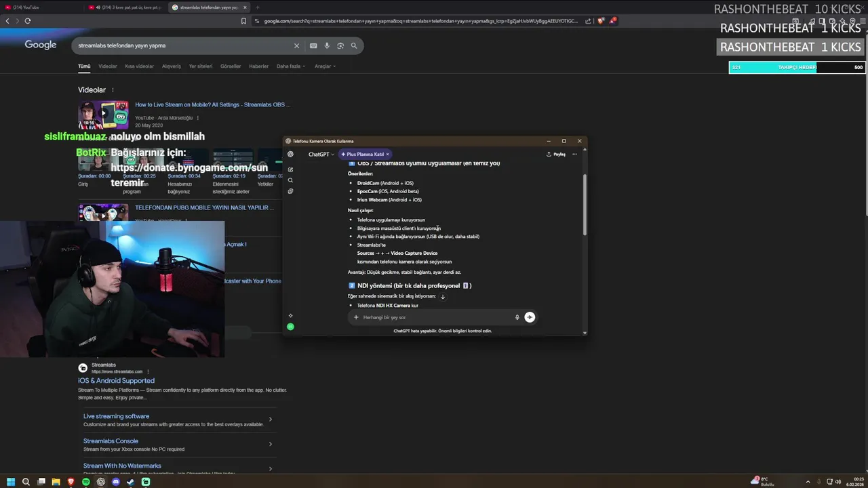Click the microphone dictation icon in ChatGPT prompt

click(x=517, y=317)
